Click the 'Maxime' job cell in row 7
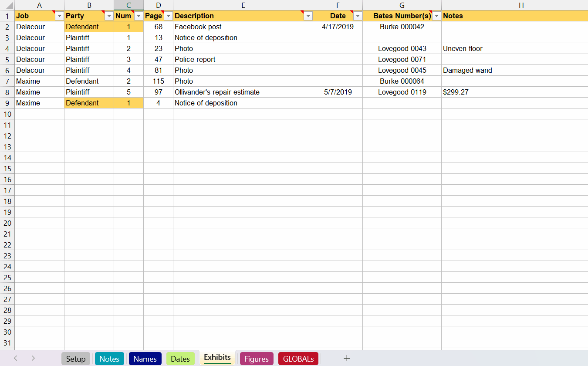The width and height of the screenshot is (588, 366). [x=40, y=81]
